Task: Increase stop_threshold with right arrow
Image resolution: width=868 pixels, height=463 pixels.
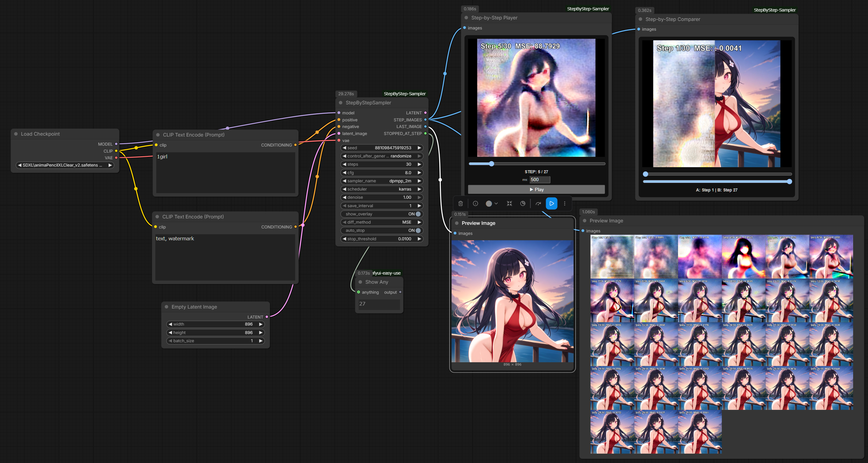Action: pyautogui.click(x=419, y=238)
